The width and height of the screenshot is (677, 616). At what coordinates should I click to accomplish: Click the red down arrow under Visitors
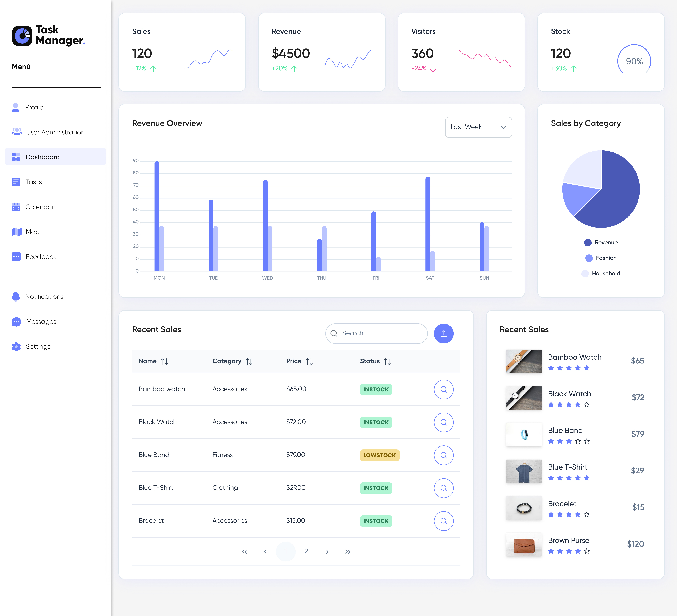click(x=433, y=69)
